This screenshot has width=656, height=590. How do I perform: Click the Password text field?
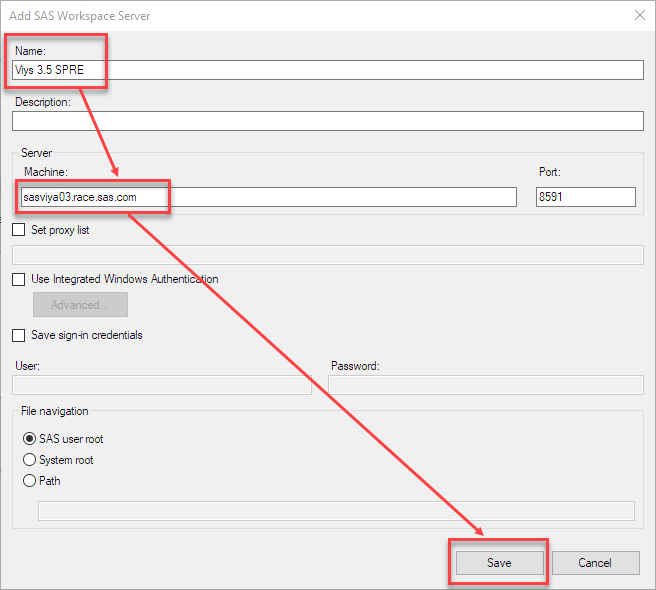[x=486, y=385]
